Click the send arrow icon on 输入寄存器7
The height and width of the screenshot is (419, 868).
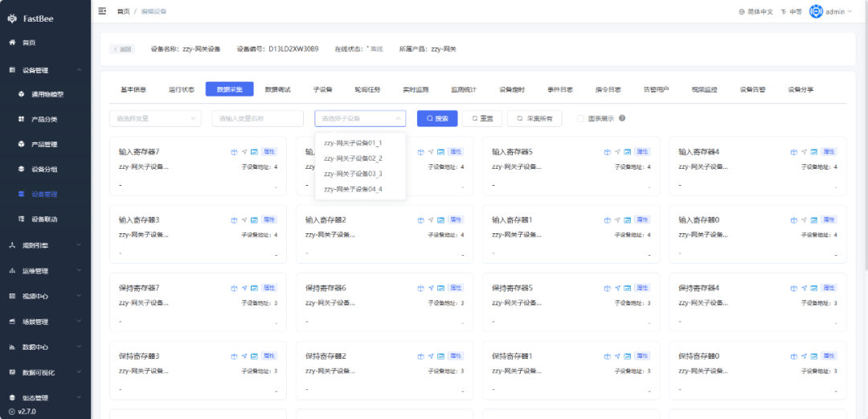(244, 152)
